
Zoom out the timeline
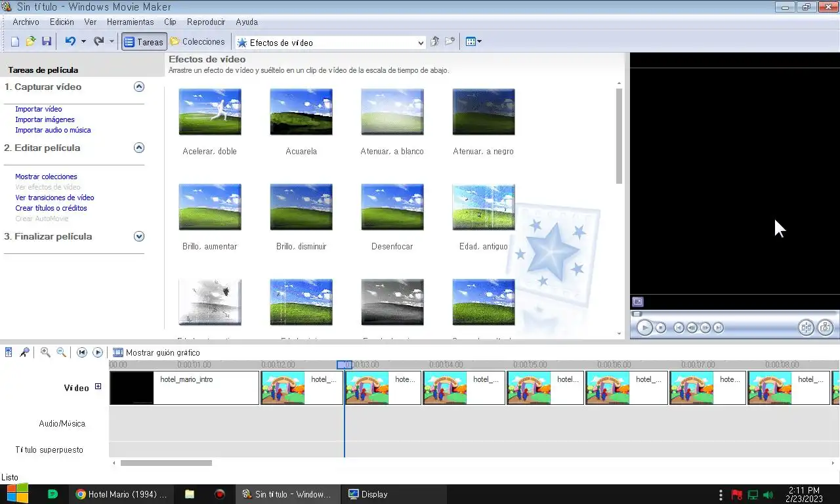pyautogui.click(x=61, y=352)
